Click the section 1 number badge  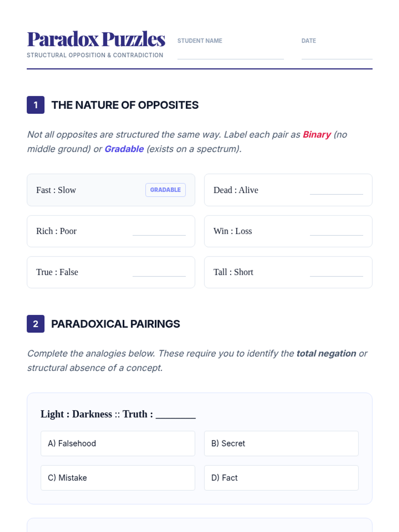[x=36, y=105]
